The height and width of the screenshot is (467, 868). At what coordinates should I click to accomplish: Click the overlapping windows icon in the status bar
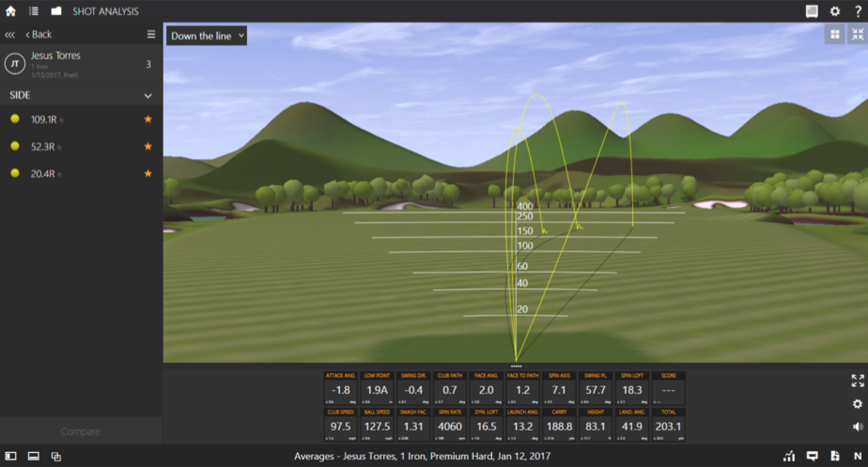point(56,456)
